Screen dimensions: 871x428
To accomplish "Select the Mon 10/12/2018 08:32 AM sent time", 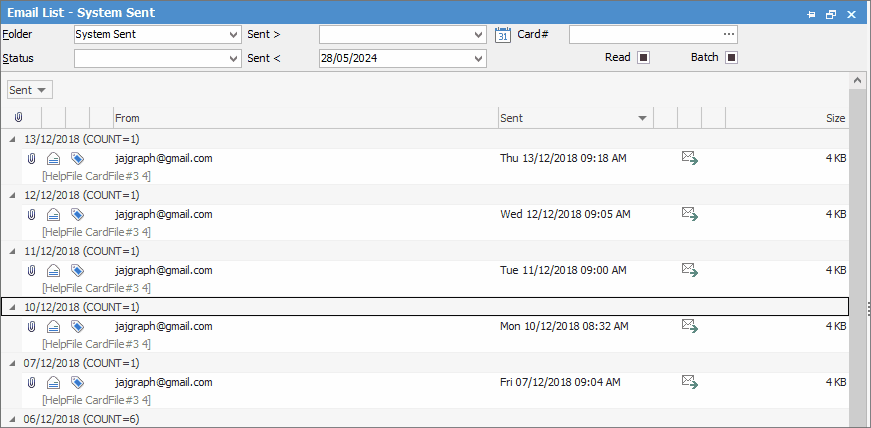I will point(564,326).
